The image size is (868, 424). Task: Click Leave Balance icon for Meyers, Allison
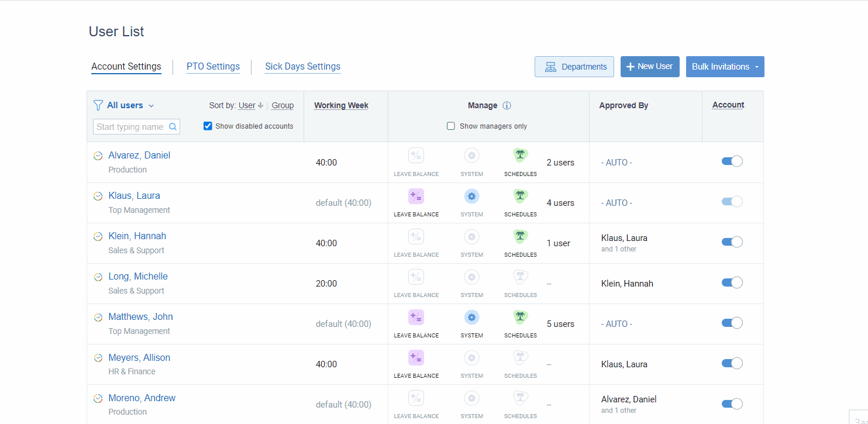click(x=416, y=357)
